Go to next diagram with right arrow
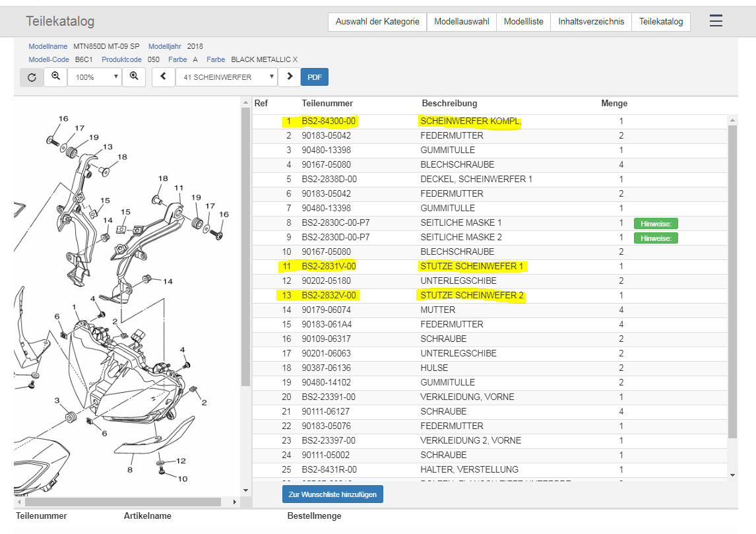 tap(289, 77)
